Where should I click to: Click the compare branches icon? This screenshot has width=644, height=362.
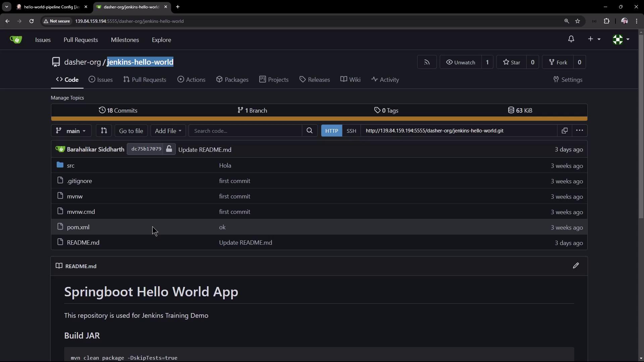(104, 131)
